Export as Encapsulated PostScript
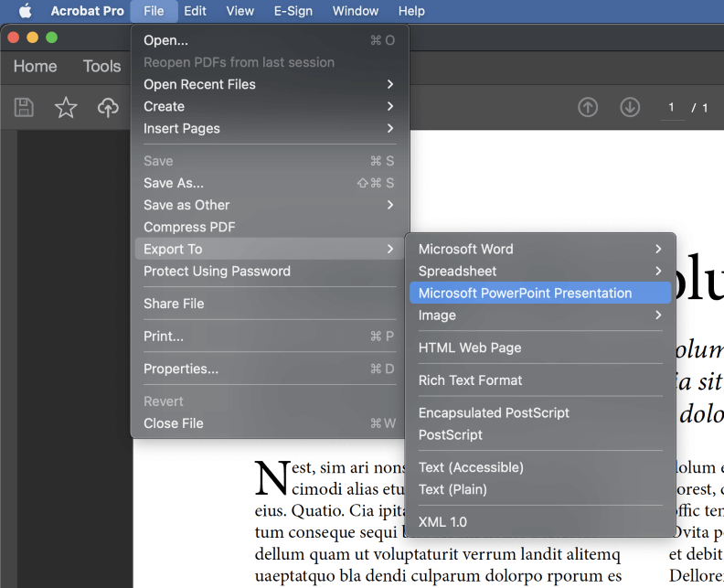This screenshot has width=724, height=588. (x=539, y=412)
